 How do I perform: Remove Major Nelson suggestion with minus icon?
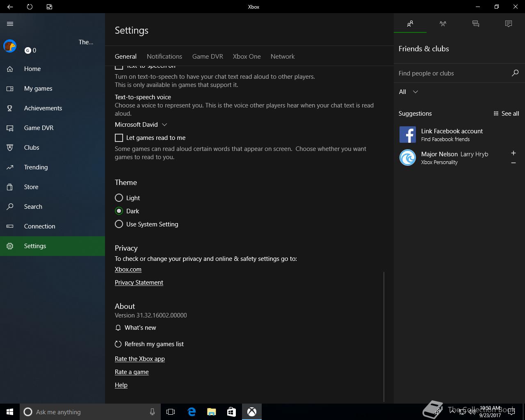[x=513, y=163]
